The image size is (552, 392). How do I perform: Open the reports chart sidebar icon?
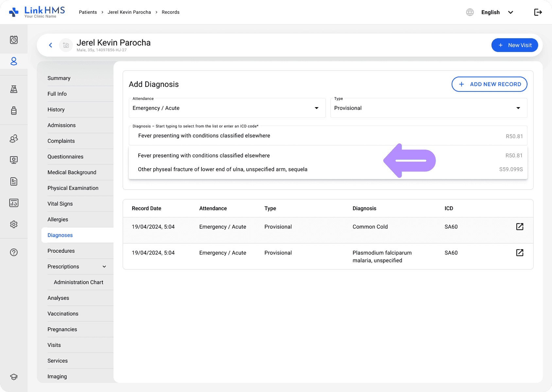point(14,203)
